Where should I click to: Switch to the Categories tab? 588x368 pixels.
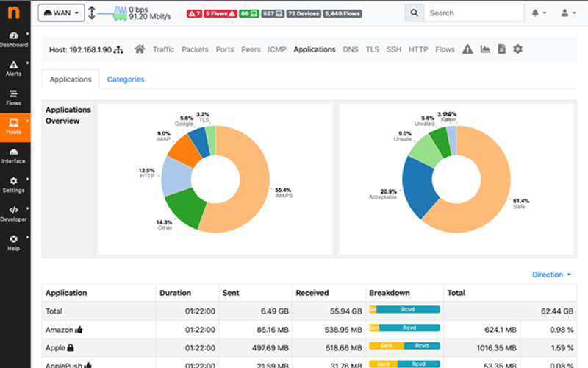pyautogui.click(x=126, y=79)
